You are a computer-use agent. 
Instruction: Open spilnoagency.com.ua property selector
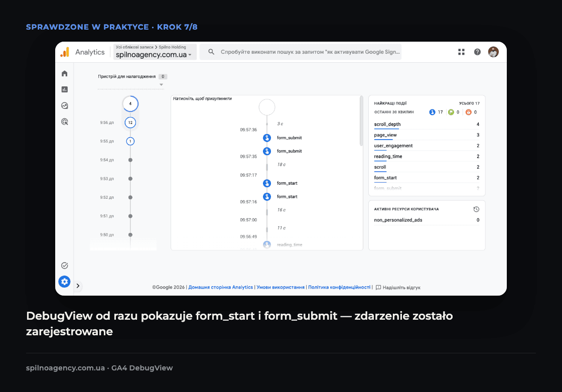155,52
